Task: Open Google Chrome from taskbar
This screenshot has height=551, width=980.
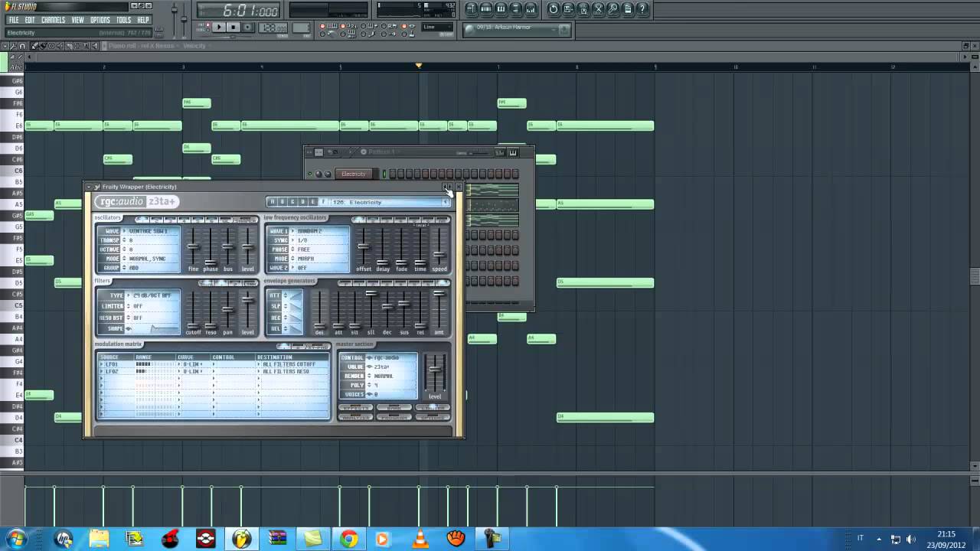Action: click(348, 539)
